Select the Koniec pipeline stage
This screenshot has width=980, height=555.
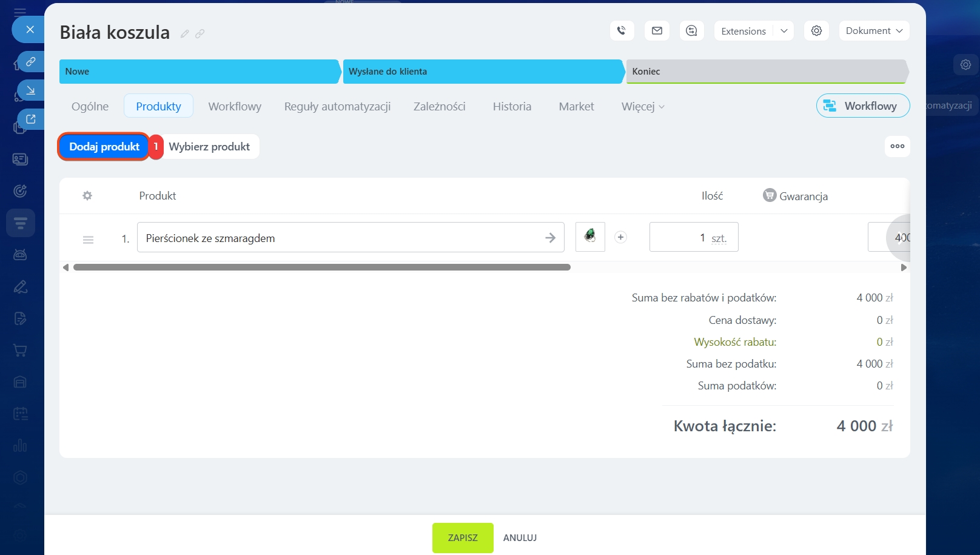pyautogui.click(x=766, y=72)
